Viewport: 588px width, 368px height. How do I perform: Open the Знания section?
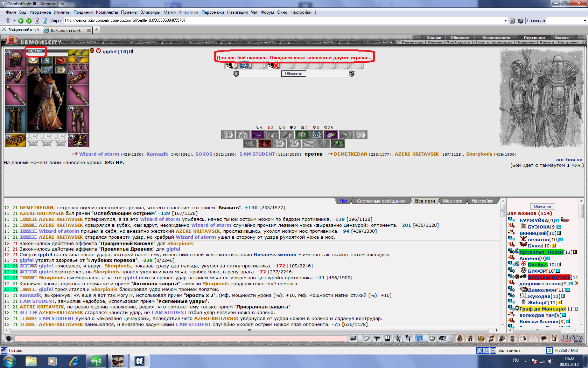point(434,38)
